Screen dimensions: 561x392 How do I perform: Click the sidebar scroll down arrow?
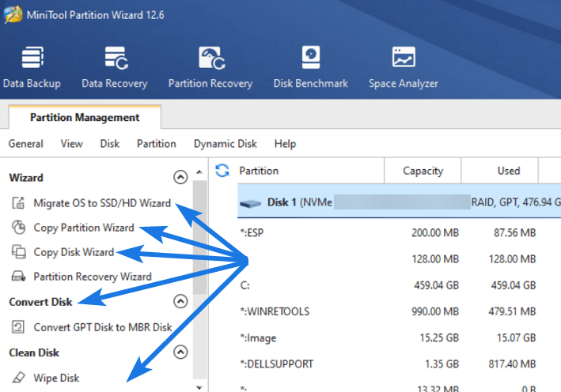click(x=199, y=387)
